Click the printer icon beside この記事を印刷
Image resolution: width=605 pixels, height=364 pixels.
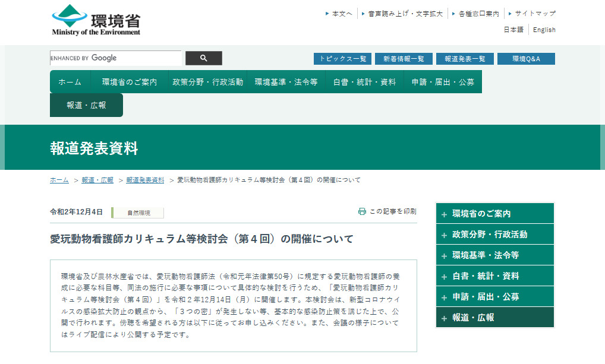(x=362, y=211)
